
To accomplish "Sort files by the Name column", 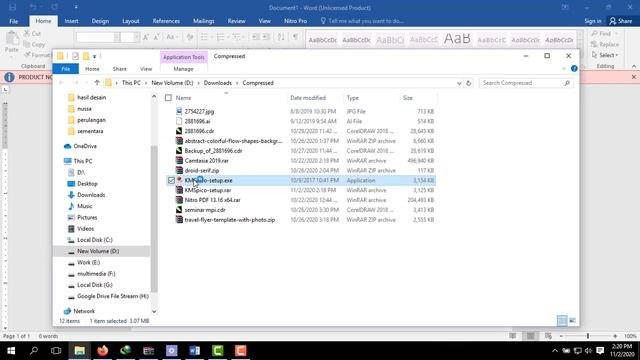I will point(183,98).
